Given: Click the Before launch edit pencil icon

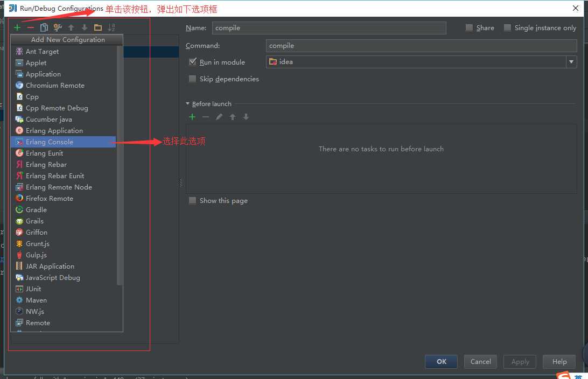Looking at the screenshot, I should 219,117.
